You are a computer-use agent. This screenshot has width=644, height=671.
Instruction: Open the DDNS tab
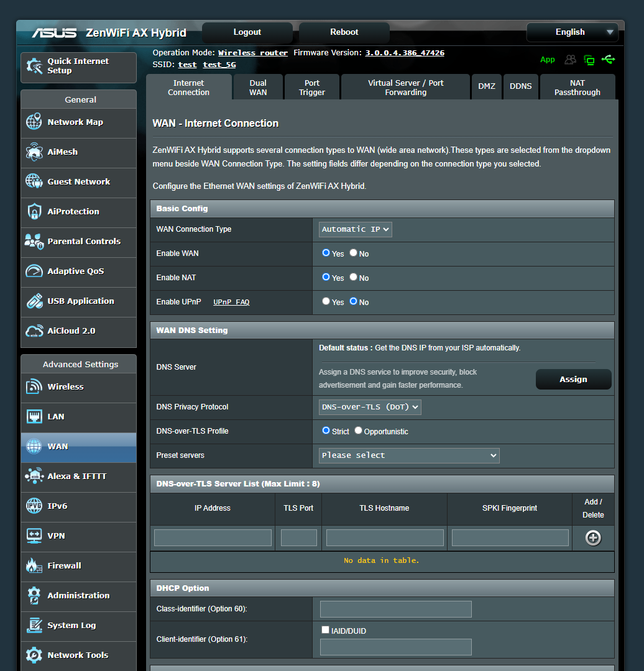[x=521, y=86]
